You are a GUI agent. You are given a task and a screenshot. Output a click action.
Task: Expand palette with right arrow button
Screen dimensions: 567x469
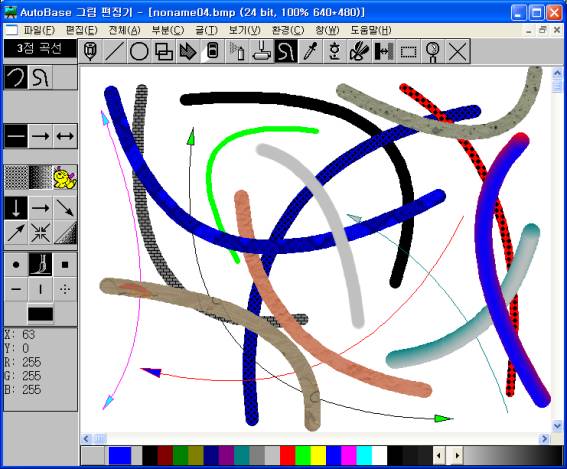tap(456, 456)
